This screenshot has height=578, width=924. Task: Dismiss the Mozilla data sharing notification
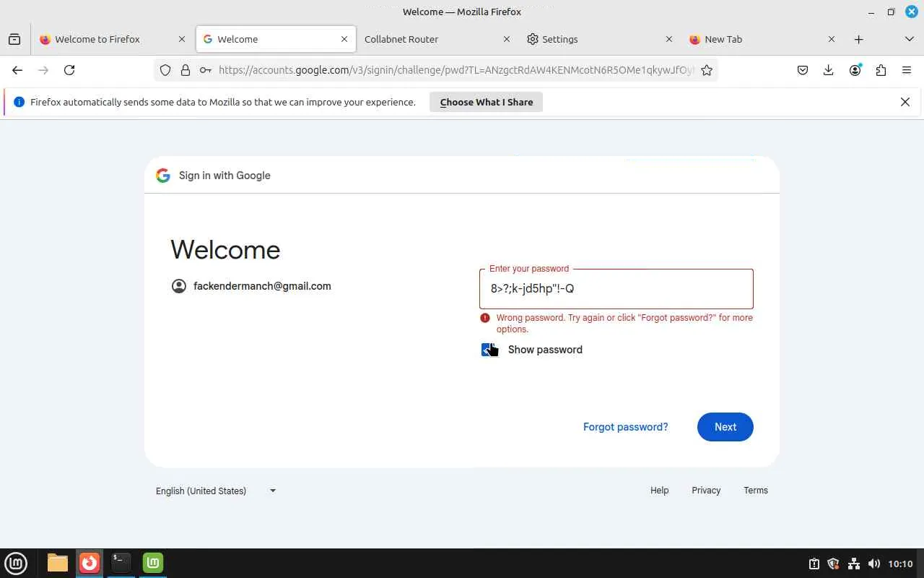pos(905,102)
